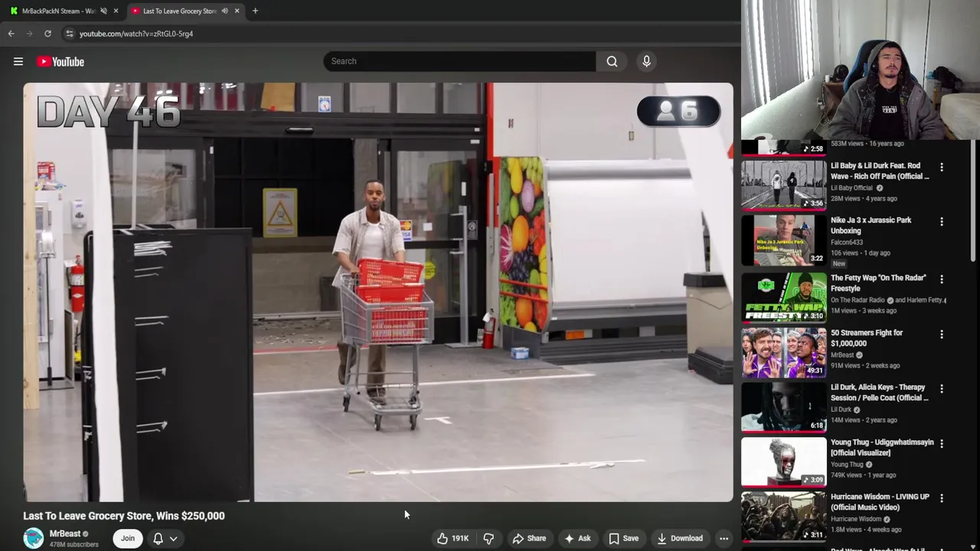Open title 'Hurricane Wisdom - LIVING UP'
980x551 pixels.
[880, 502]
